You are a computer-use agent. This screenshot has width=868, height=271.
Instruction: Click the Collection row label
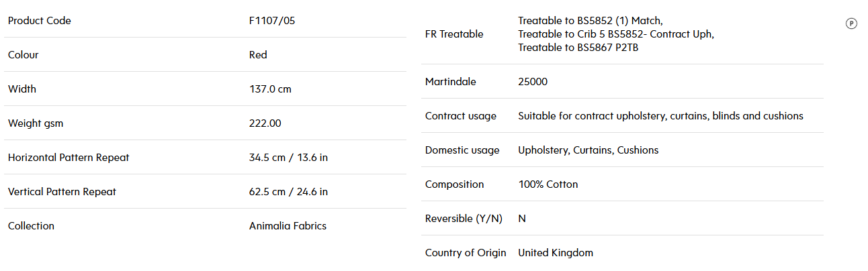point(31,226)
